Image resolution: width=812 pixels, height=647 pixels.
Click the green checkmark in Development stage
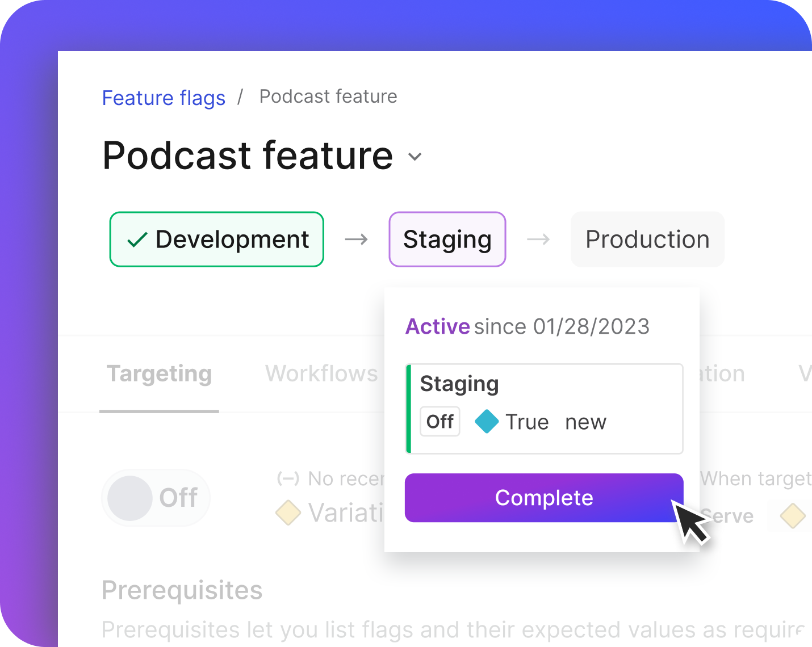(137, 240)
